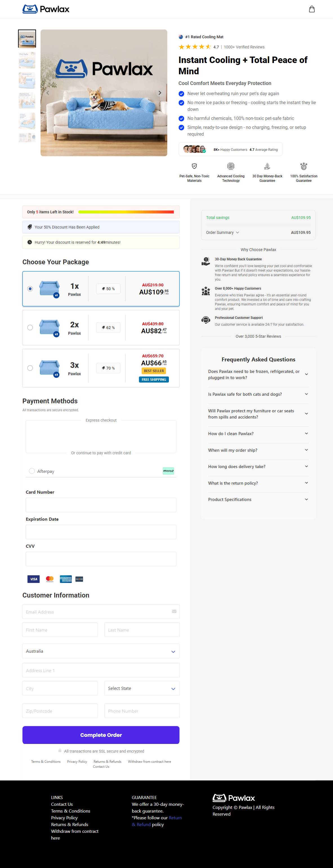Screen dimensions: 333x868
Task: Expand FAQ about freezing or plugging in
Action: pyautogui.click(x=258, y=374)
